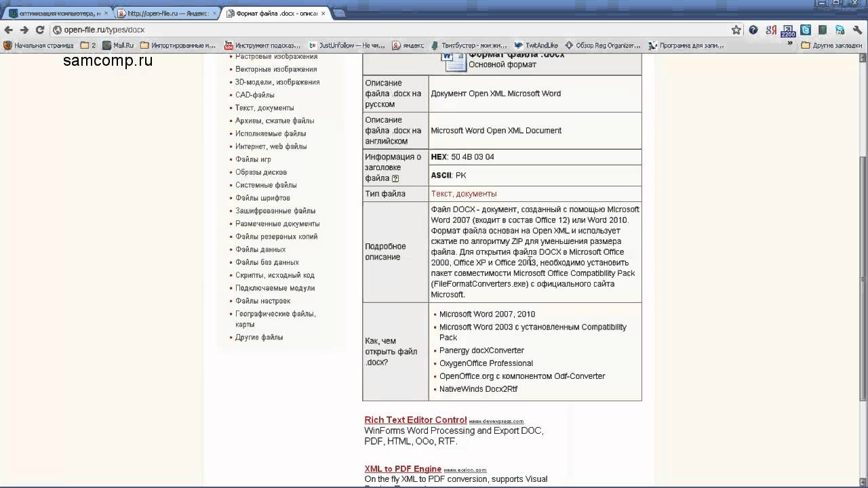Open the 'Инструмент подсказ...' YouTube bookmark
The height and width of the screenshot is (488, 868).
click(261, 45)
